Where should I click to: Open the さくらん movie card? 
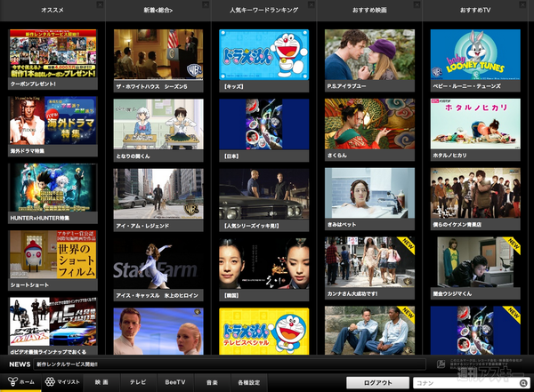pyautogui.click(x=369, y=130)
